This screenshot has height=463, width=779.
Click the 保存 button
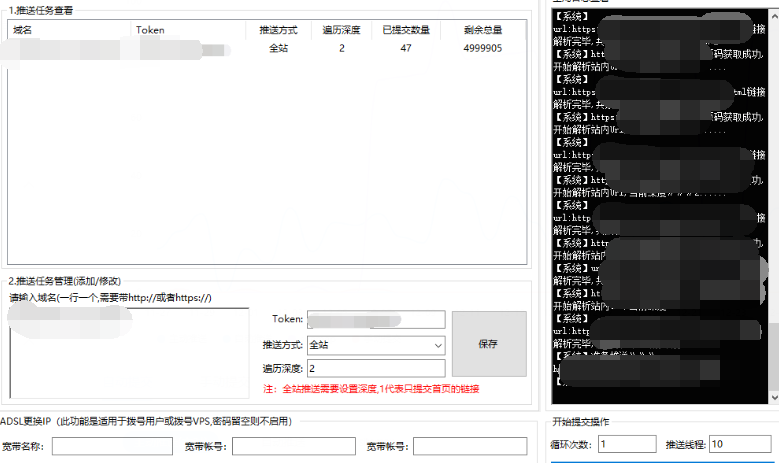489,344
